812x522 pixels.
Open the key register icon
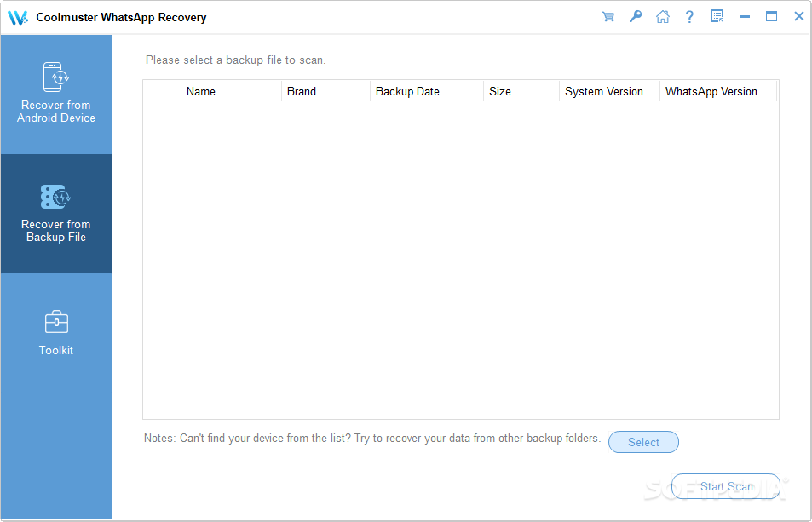(636, 16)
